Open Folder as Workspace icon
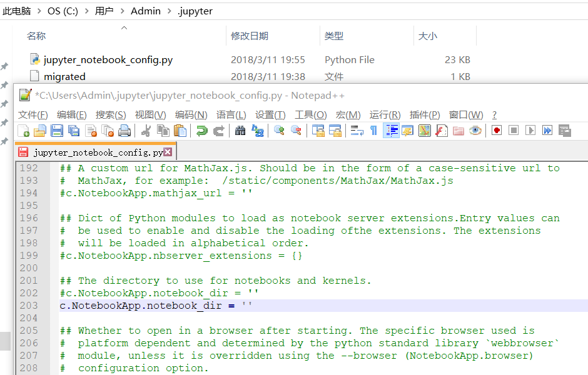This screenshot has height=375, width=588. coord(459,131)
